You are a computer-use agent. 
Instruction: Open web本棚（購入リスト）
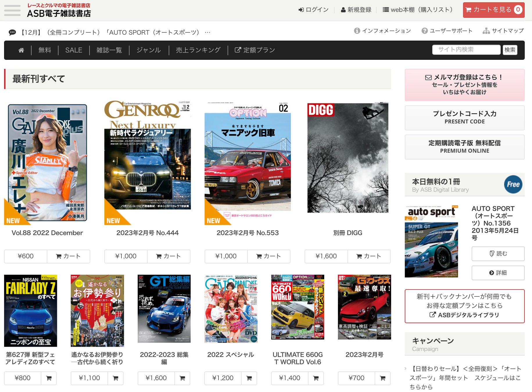click(x=419, y=10)
